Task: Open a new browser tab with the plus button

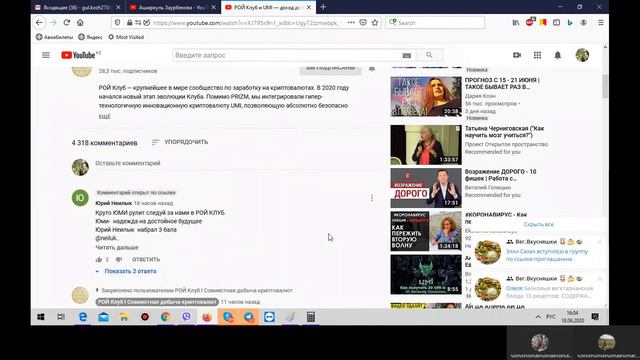Action: (x=323, y=7)
